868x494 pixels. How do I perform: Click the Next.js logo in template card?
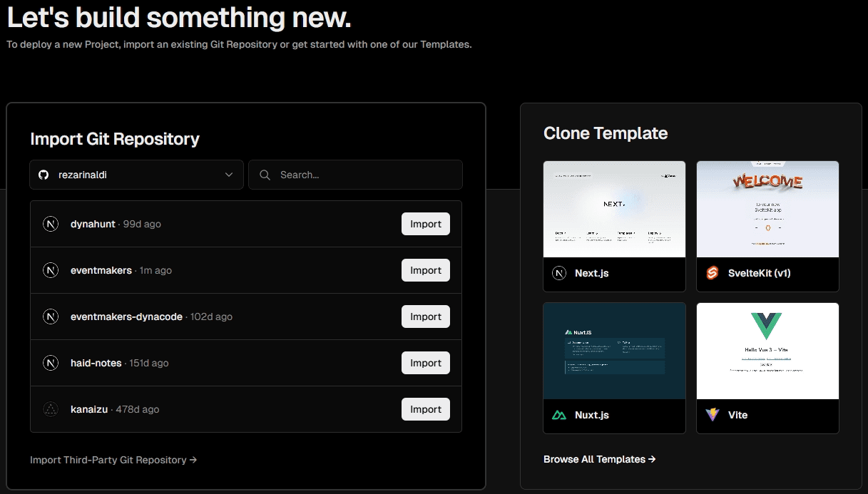559,273
